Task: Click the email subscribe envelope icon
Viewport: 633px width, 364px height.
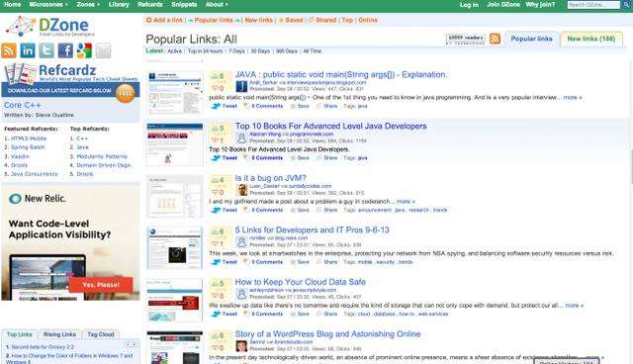Action: point(103,50)
